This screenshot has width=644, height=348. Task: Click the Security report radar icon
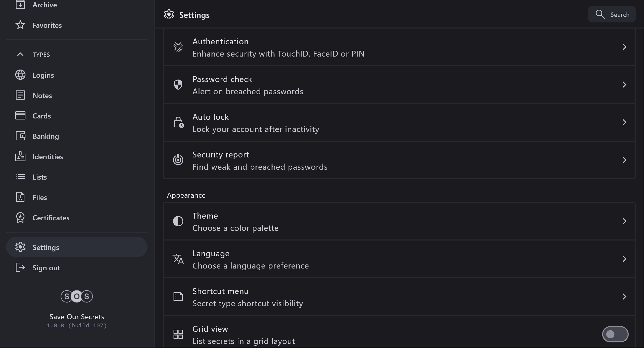click(x=178, y=160)
